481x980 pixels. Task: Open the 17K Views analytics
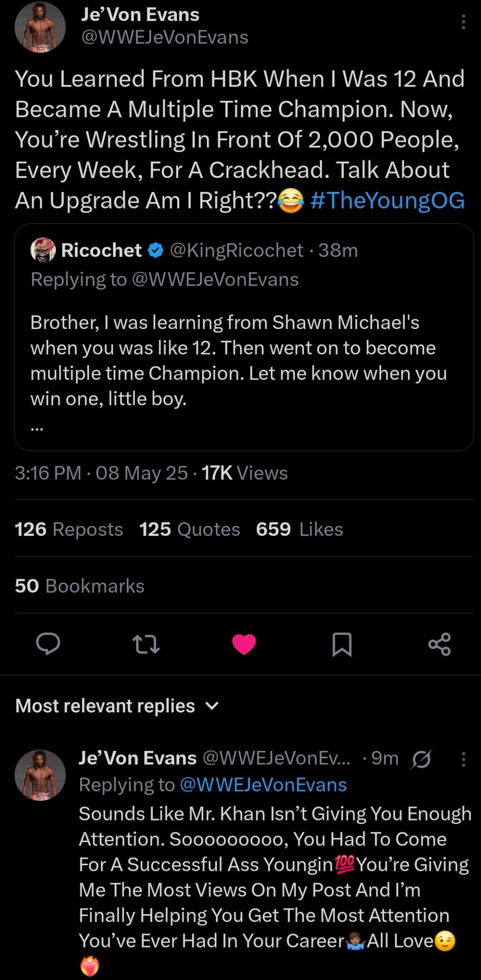244,473
